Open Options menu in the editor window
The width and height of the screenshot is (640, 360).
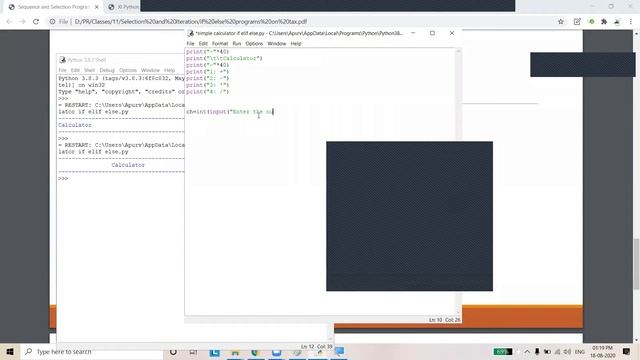point(254,43)
